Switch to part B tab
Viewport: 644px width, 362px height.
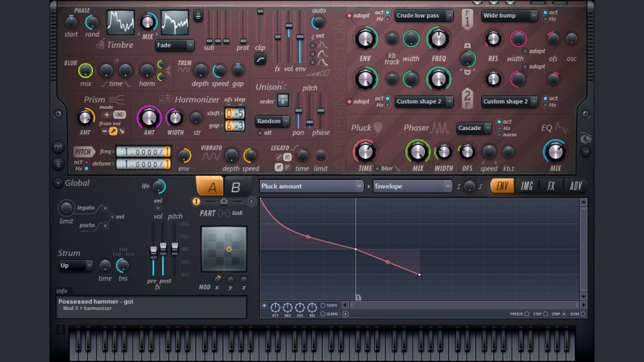coord(235,187)
